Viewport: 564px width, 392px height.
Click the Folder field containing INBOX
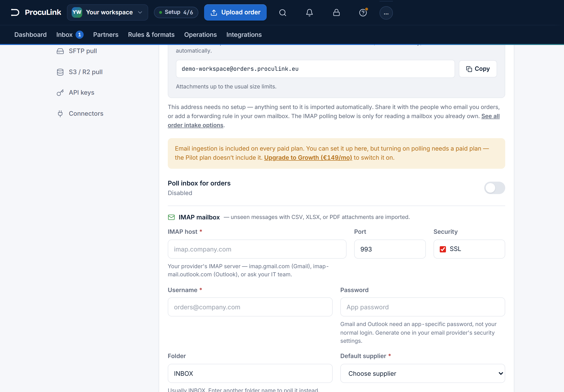click(250, 373)
